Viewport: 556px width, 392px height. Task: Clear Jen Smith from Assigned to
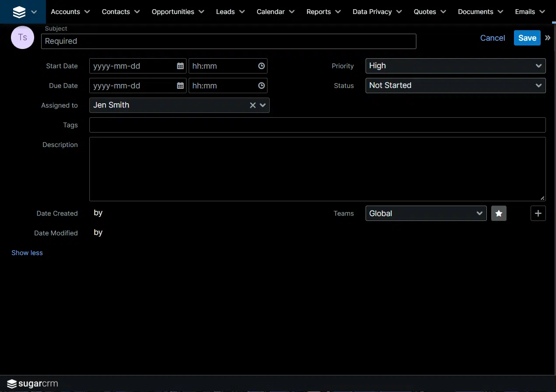click(x=253, y=105)
